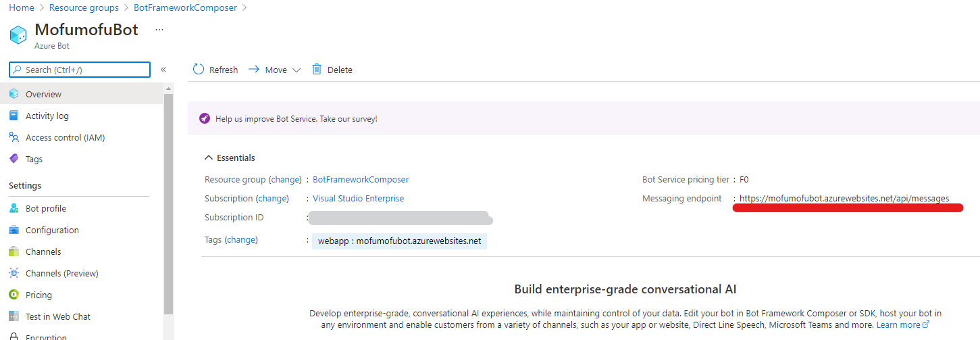Image resolution: width=980 pixels, height=340 pixels.
Task: Click the Channels (Preview) icon
Action: [x=14, y=273]
